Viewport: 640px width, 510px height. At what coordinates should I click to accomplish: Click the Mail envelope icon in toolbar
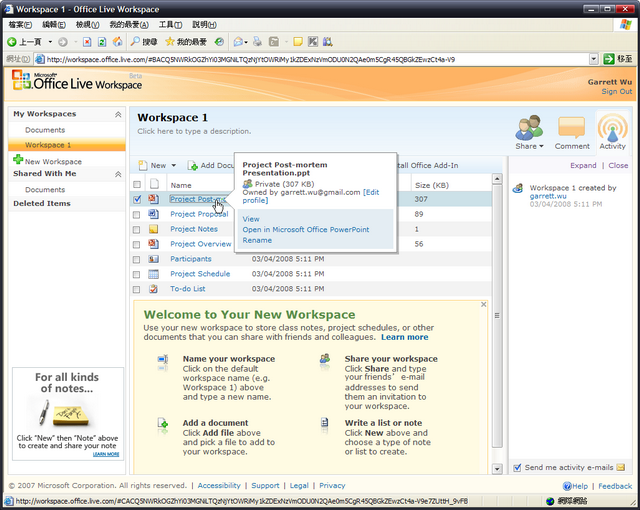[238, 42]
